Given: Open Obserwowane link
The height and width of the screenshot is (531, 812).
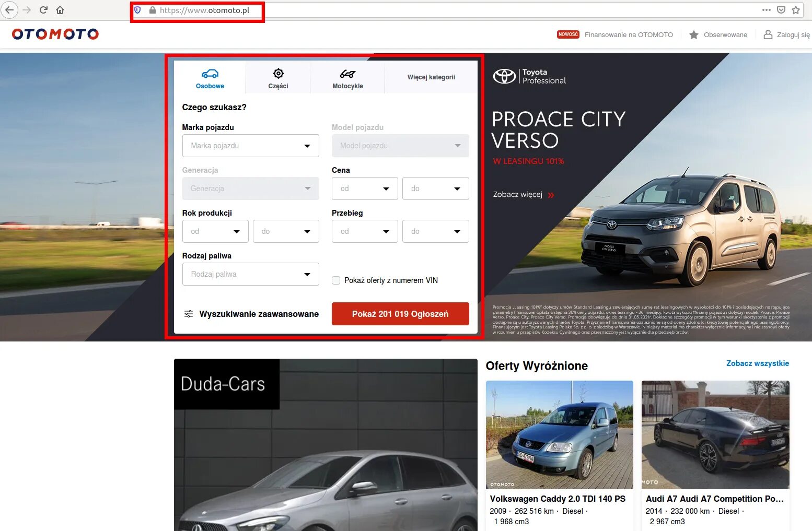Looking at the screenshot, I should pos(725,34).
